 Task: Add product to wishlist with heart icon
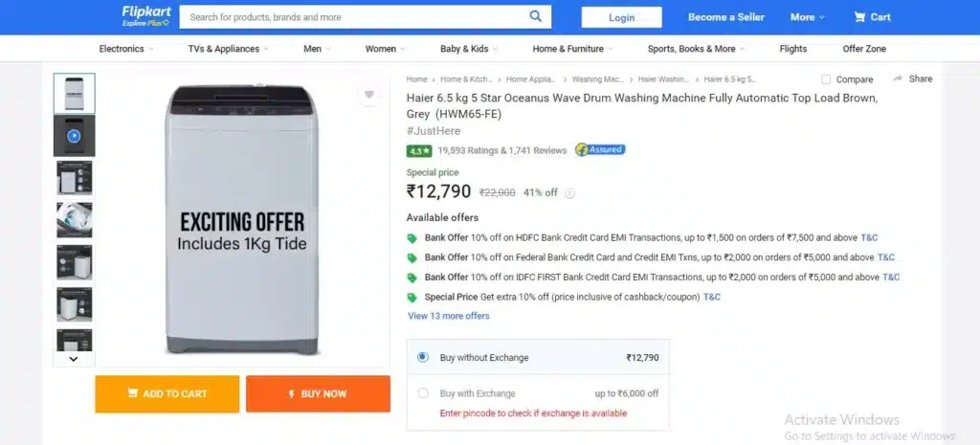(x=368, y=95)
